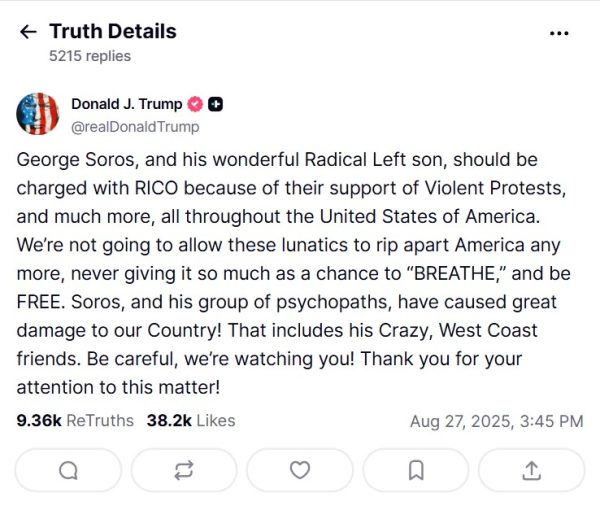
Task: Click the 5215 replies count
Action: [89, 56]
